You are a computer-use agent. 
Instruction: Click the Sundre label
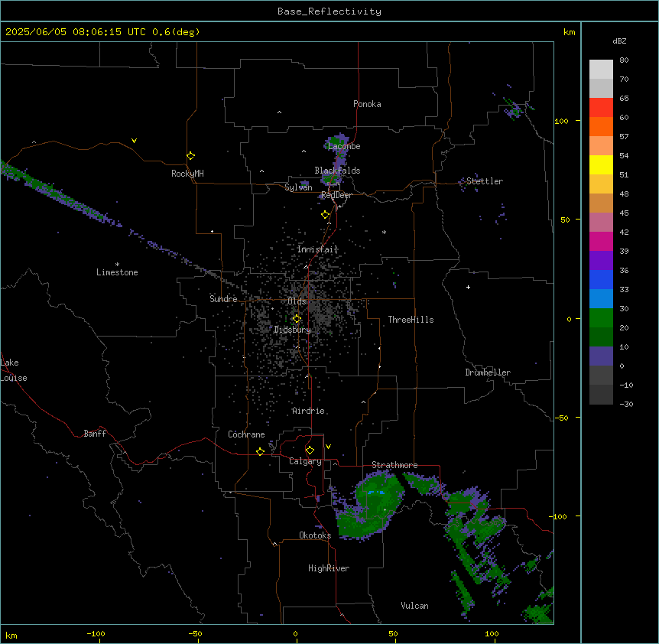click(223, 299)
